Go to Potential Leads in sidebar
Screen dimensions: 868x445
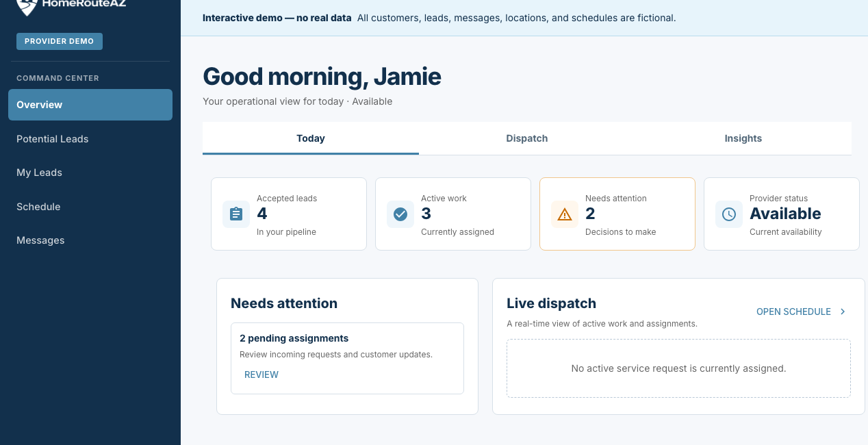pyautogui.click(x=90, y=139)
